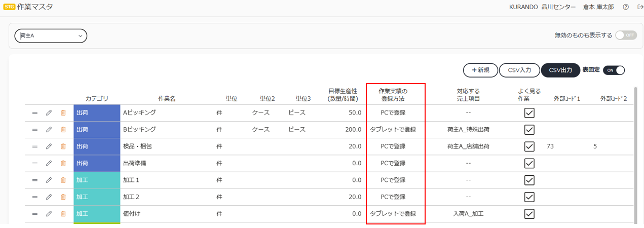Image resolution: width=644 pixels, height=228 pixels.
Task: Click the 検品・梱包 work name cell
Action: (137, 146)
